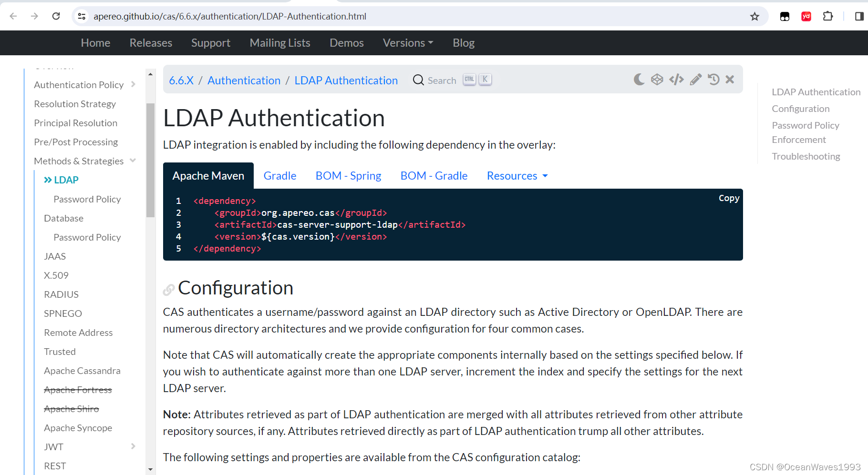Click the edit page pencil icon

696,80
